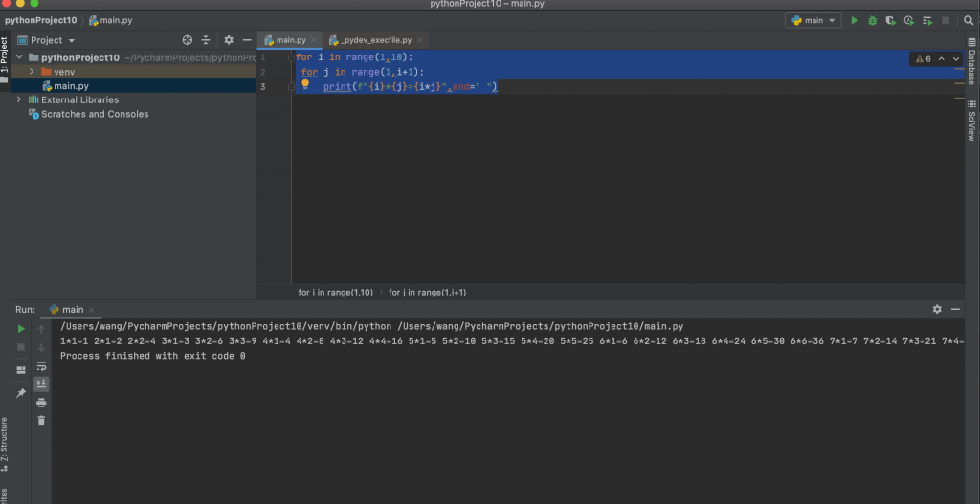The height and width of the screenshot is (504, 980).
Task: Run 'main' with the top toolbar play icon
Action: pos(855,21)
